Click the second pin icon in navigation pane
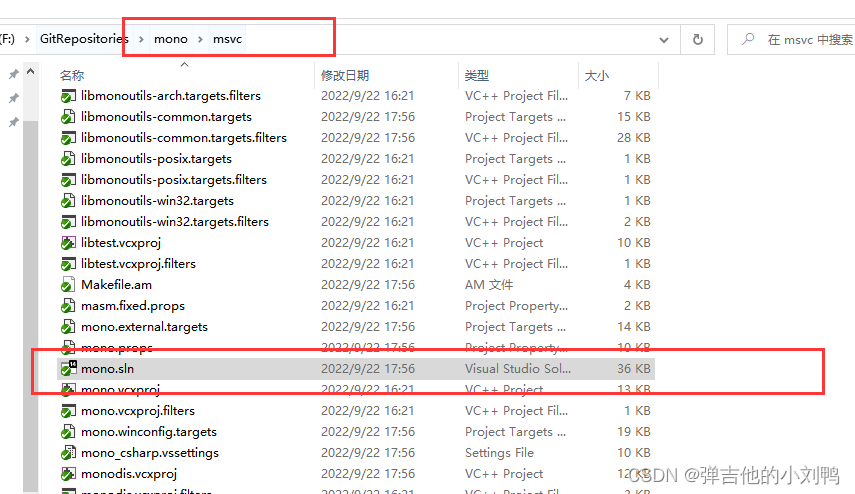 [14, 98]
